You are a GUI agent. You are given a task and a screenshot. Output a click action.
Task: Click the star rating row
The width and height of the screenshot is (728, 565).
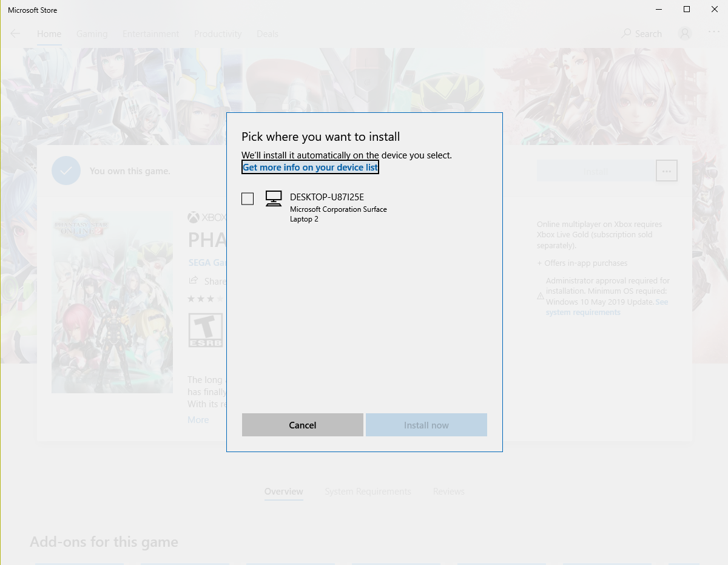pos(207,299)
